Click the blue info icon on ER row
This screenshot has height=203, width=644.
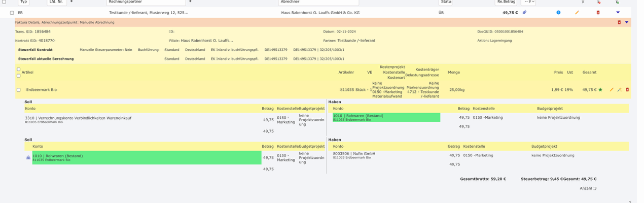coord(558,12)
